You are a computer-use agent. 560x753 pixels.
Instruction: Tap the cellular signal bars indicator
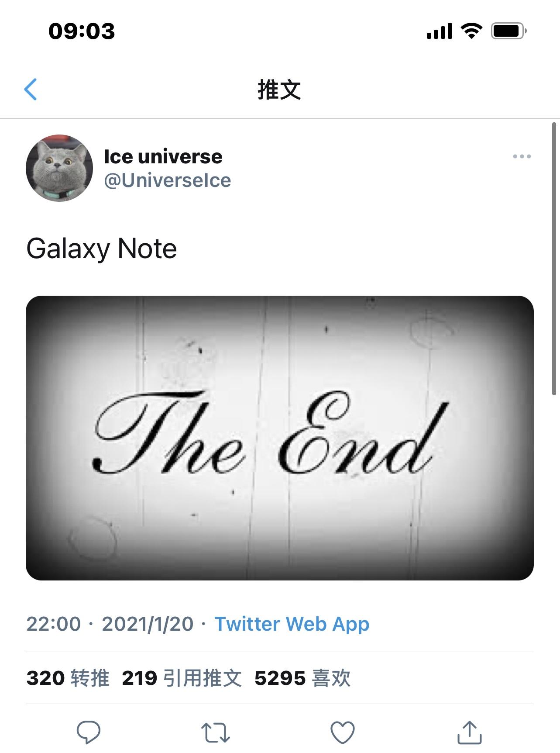pyautogui.click(x=441, y=31)
